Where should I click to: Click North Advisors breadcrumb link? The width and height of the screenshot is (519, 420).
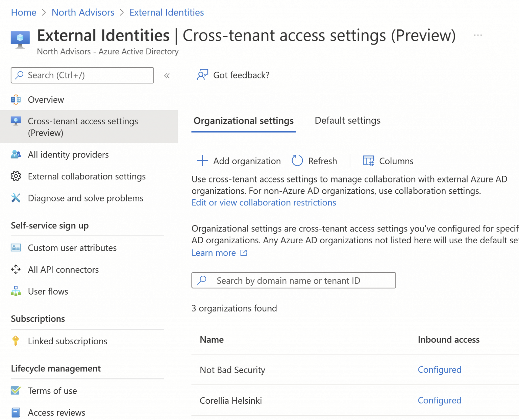83,13
